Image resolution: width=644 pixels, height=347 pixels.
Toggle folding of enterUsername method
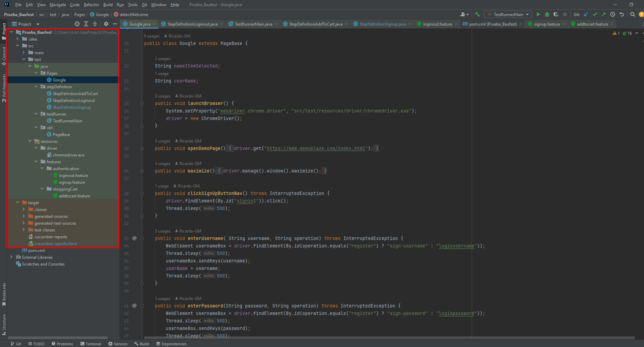[x=142, y=238]
